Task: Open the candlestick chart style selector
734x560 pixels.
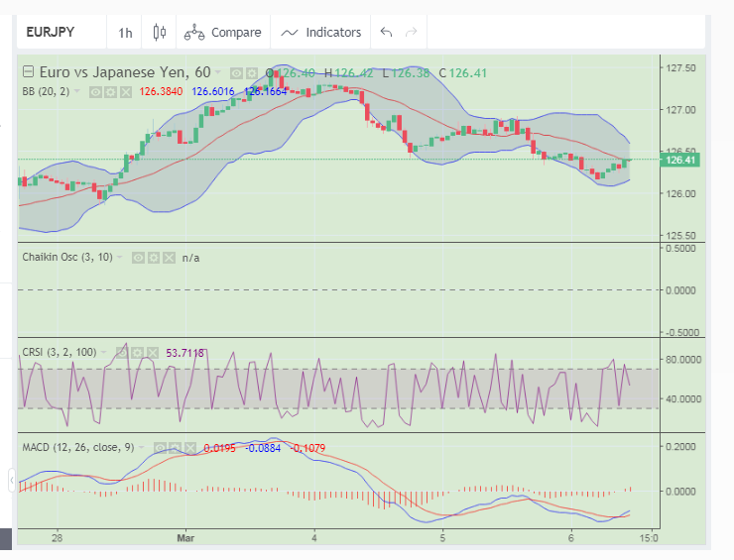Action: pos(159,33)
